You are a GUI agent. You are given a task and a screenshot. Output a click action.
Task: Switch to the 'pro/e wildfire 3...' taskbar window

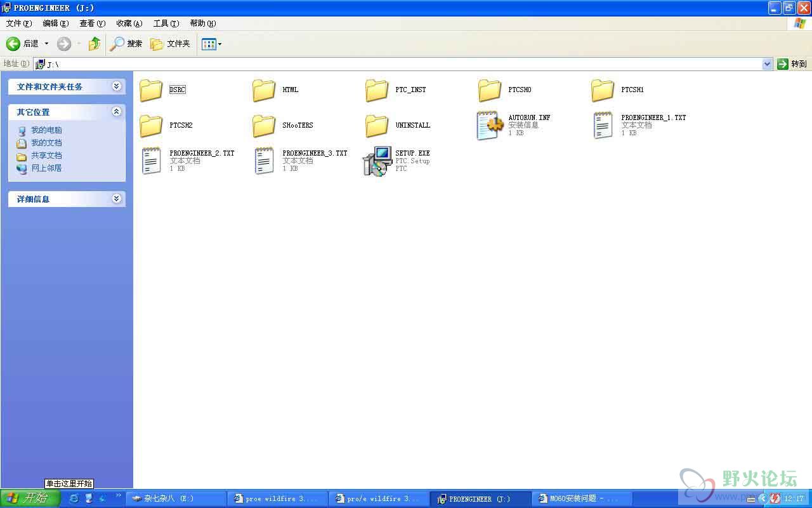coord(379,499)
